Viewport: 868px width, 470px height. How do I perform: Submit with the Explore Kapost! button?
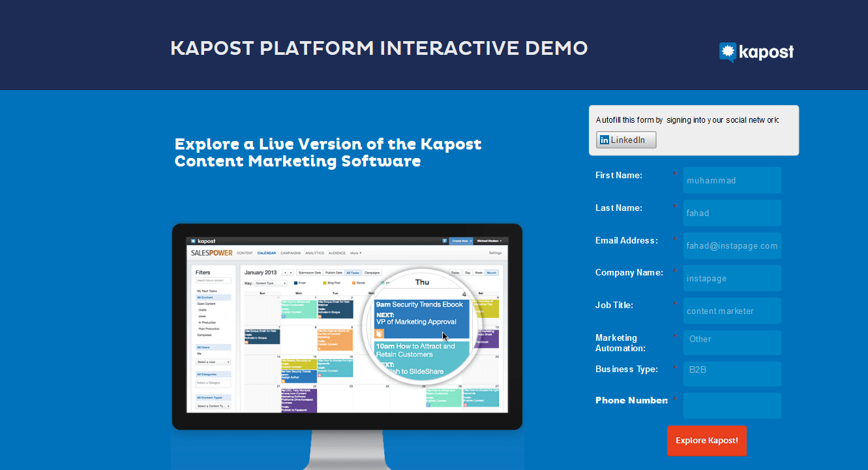tap(707, 441)
